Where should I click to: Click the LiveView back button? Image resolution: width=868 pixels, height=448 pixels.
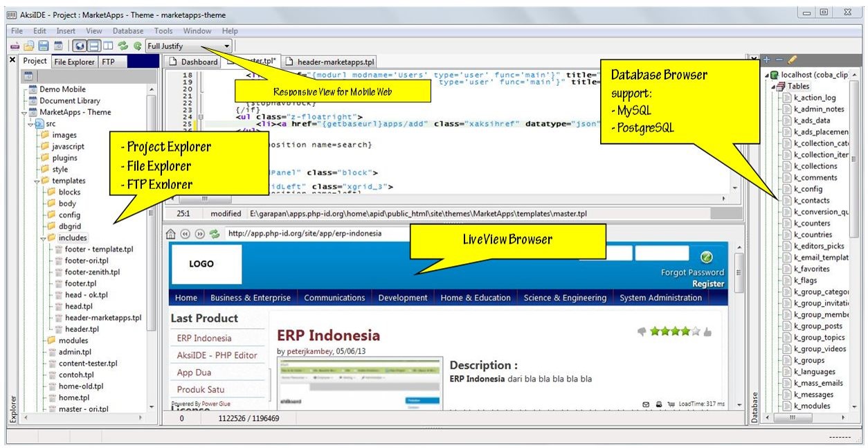185,233
